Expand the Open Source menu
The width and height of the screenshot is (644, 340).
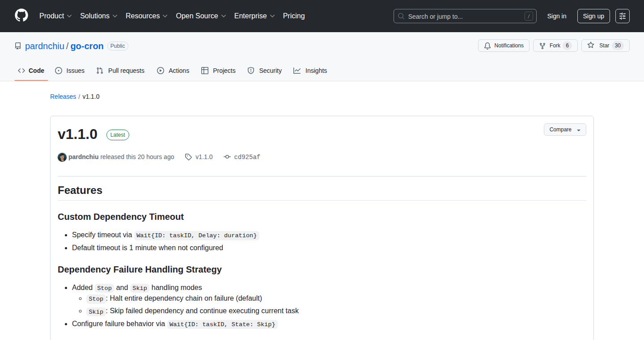201,16
